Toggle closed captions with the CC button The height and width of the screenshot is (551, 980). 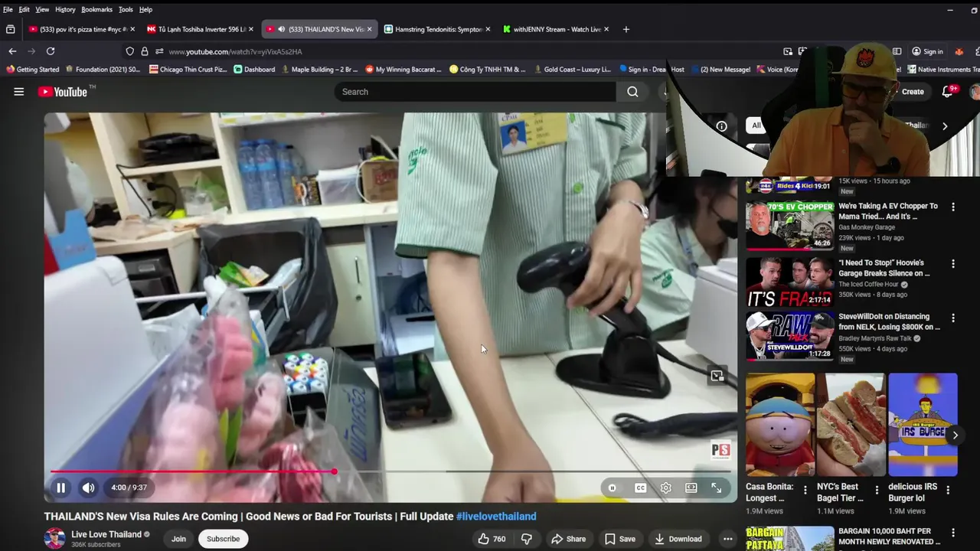[x=640, y=487]
